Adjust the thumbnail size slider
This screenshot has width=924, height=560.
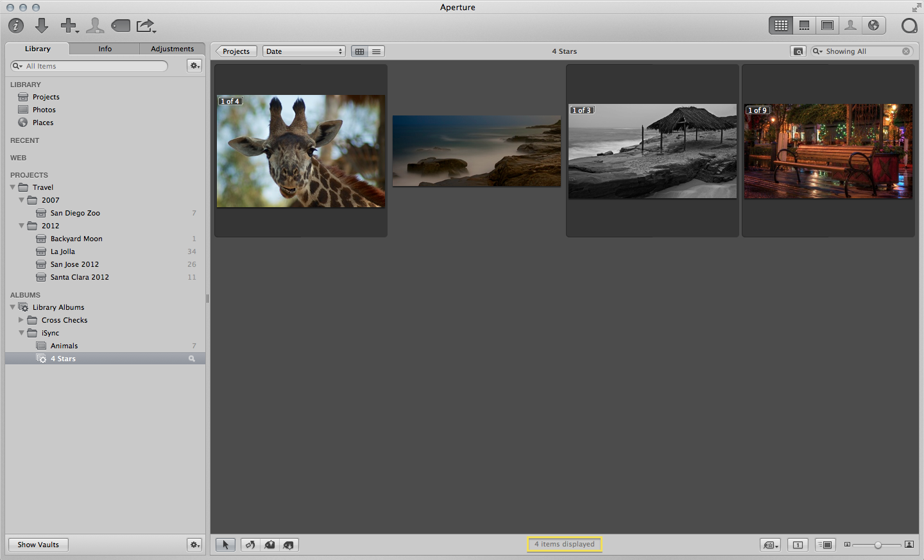pyautogui.click(x=878, y=545)
